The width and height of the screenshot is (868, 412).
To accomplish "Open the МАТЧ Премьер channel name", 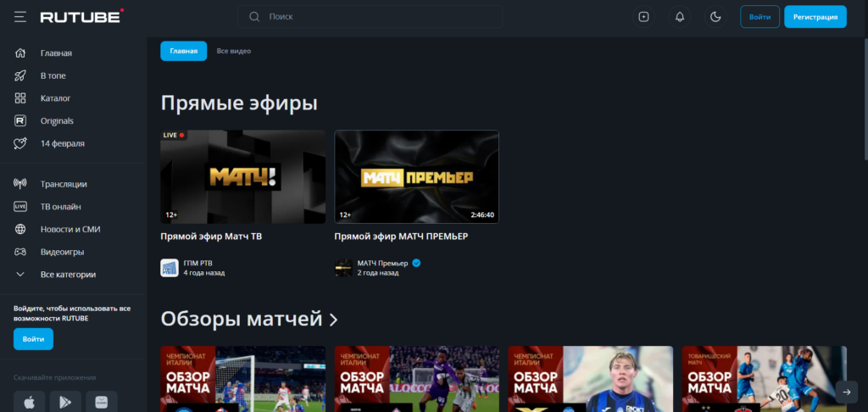I will [382, 263].
